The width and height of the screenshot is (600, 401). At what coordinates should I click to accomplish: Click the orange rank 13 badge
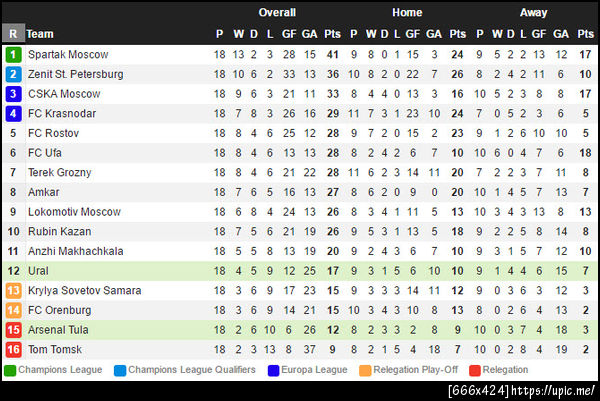point(13,290)
